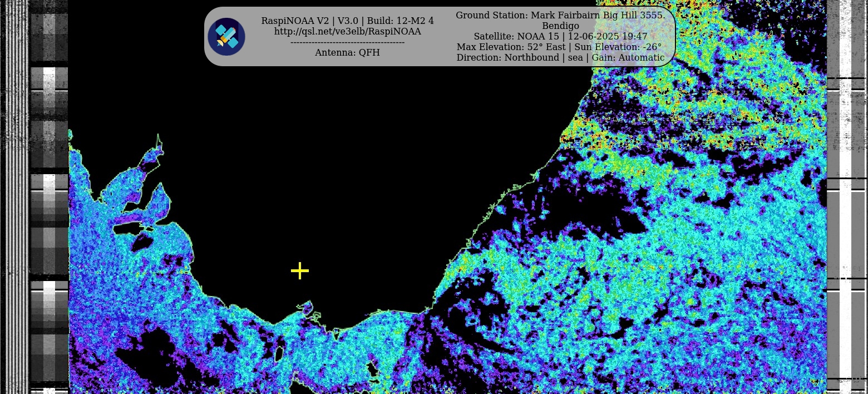Click the RaspiNOAA satellite logo icon
The width and height of the screenshot is (868, 394).
point(226,37)
